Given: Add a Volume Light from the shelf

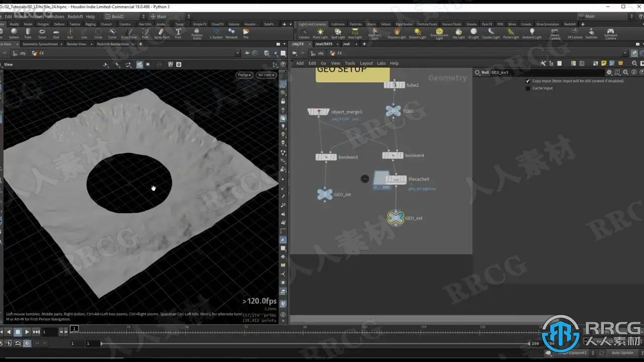Looking at the screenshot, I should pos(396,33).
